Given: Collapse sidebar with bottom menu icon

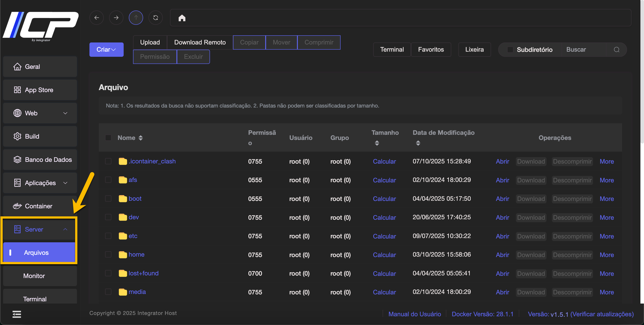Looking at the screenshot, I should (17, 314).
